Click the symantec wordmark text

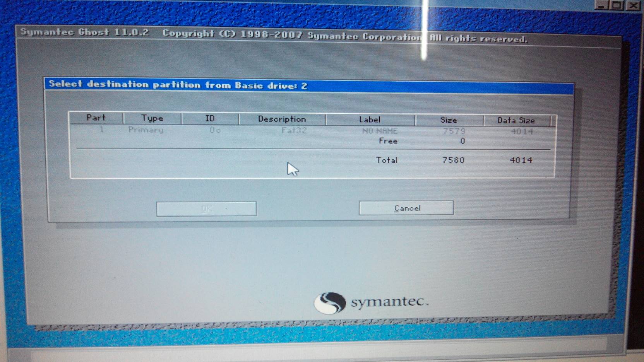tap(389, 302)
